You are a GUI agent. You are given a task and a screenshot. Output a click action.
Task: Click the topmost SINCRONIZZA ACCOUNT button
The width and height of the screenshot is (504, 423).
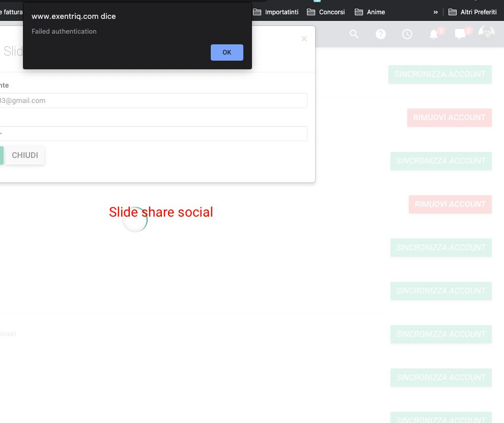[440, 74]
